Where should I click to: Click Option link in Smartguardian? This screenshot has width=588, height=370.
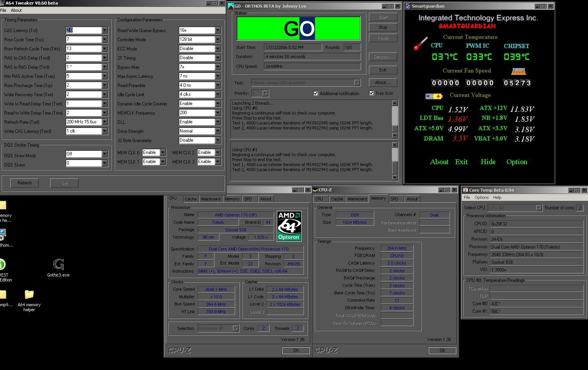pyautogui.click(x=517, y=162)
